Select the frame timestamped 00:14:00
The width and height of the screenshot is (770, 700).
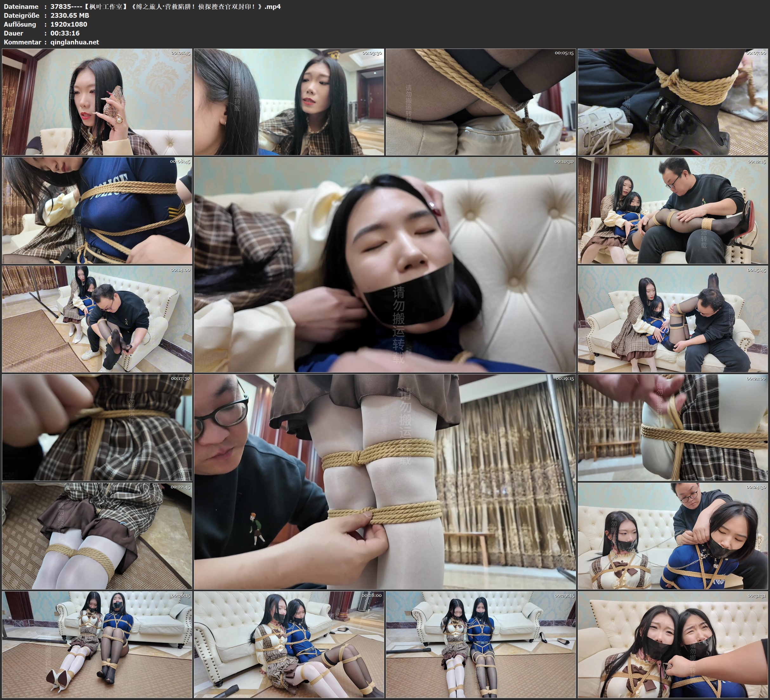click(x=97, y=319)
